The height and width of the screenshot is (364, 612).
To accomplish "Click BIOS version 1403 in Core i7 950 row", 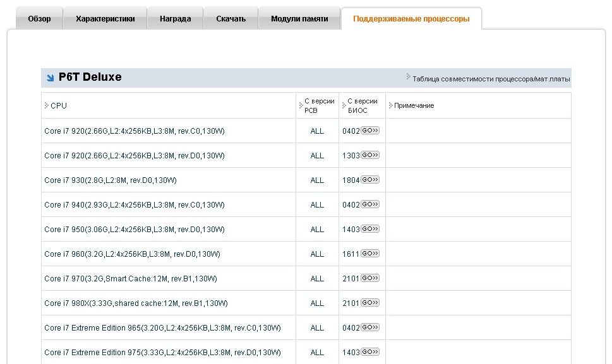I will pos(351,229).
